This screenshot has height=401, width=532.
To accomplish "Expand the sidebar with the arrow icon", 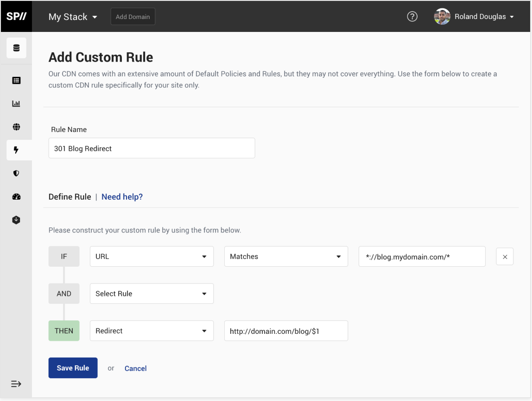I will [x=16, y=383].
